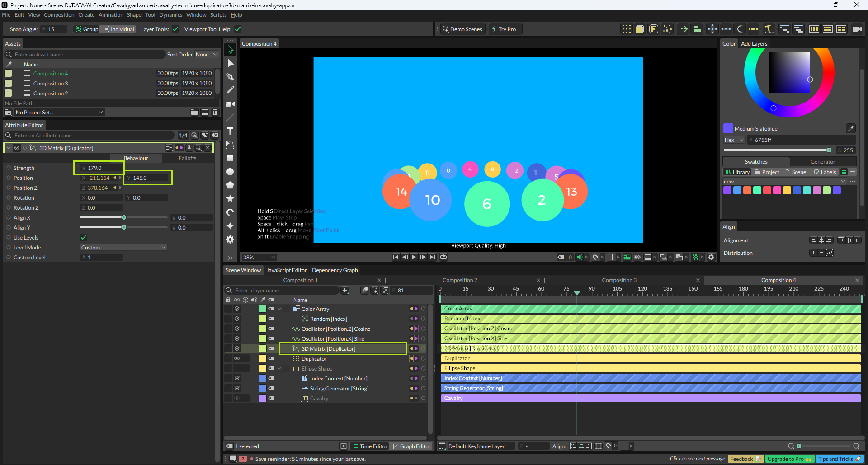Toggle the Use Levels checkbox
The width and height of the screenshot is (868, 465).
(x=84, y=237)
